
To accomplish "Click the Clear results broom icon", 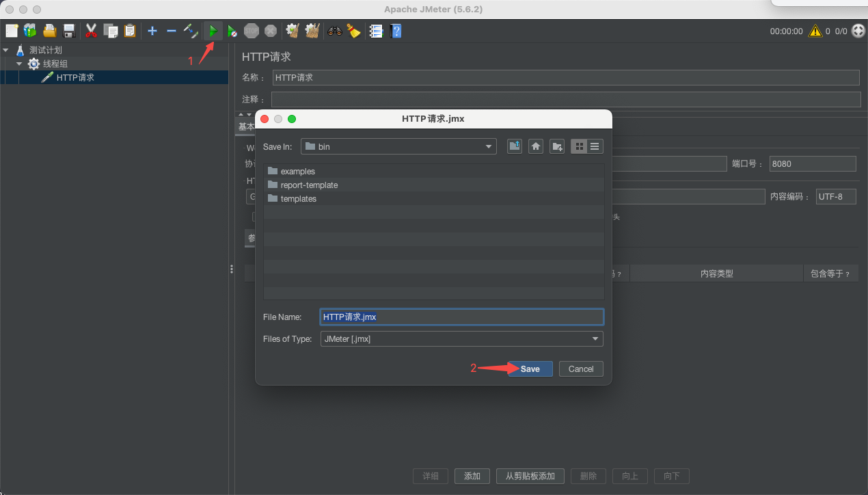I will pos(293,31).
